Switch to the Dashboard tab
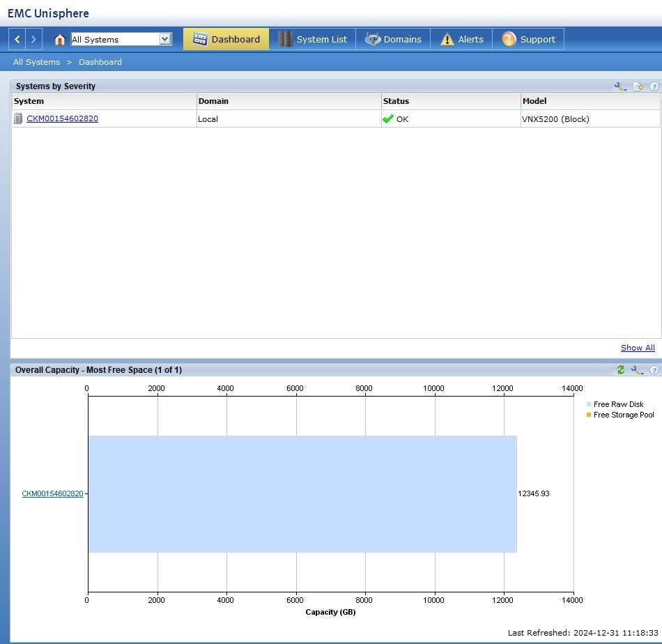This screenshot has height=644, width=662. click(226, 39)
